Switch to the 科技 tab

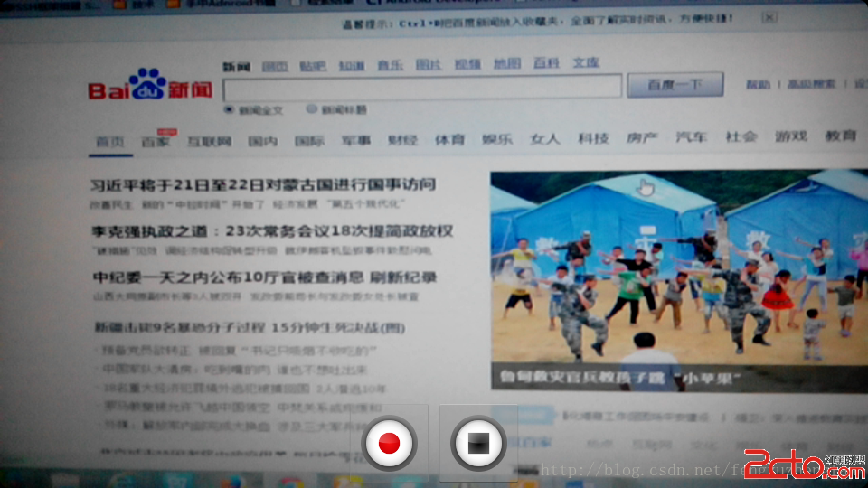point(593,137)
